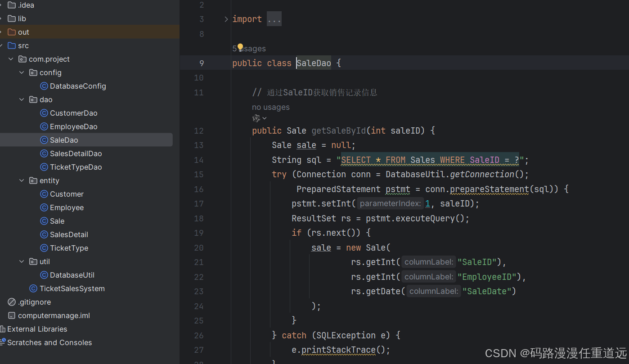
Task: Select the lib folder
Action: (x=22, y=18)
